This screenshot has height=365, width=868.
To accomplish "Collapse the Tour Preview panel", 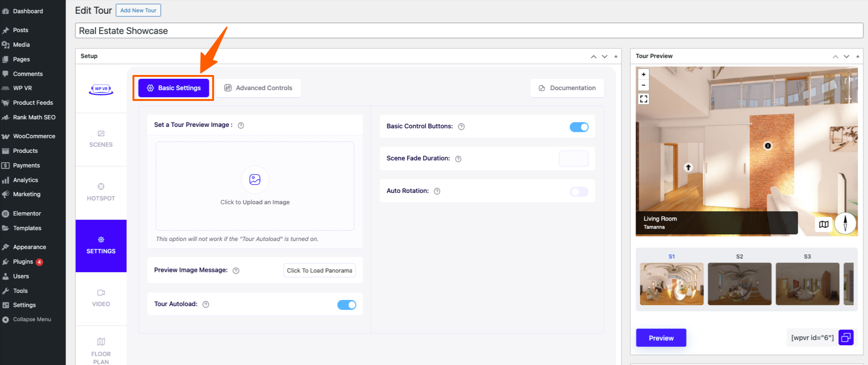I will (858, 56).
